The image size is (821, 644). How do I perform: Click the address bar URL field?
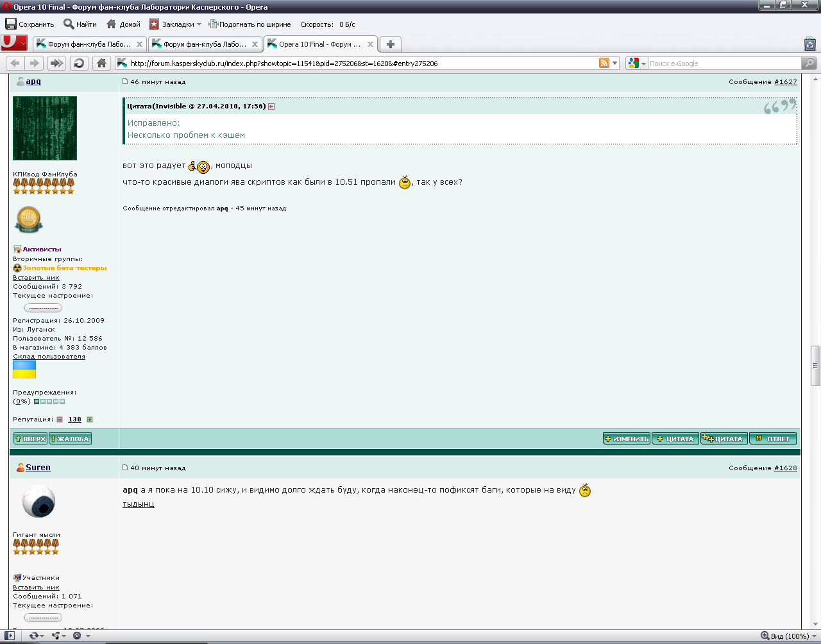pyautogui.click(x=362, y=64)
